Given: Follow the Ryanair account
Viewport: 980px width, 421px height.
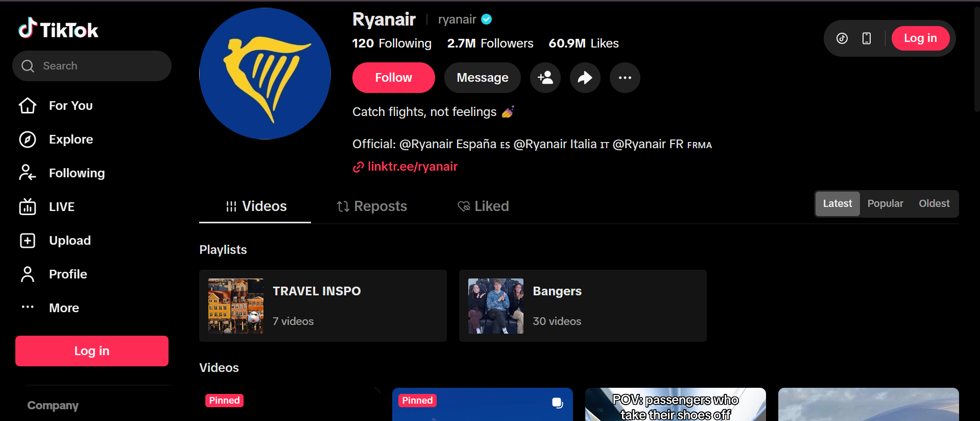Looking at the screenshot, I should [394, 78].
